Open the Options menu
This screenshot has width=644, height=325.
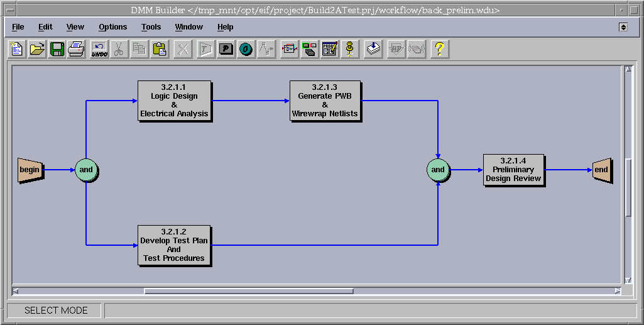(112, 27)
